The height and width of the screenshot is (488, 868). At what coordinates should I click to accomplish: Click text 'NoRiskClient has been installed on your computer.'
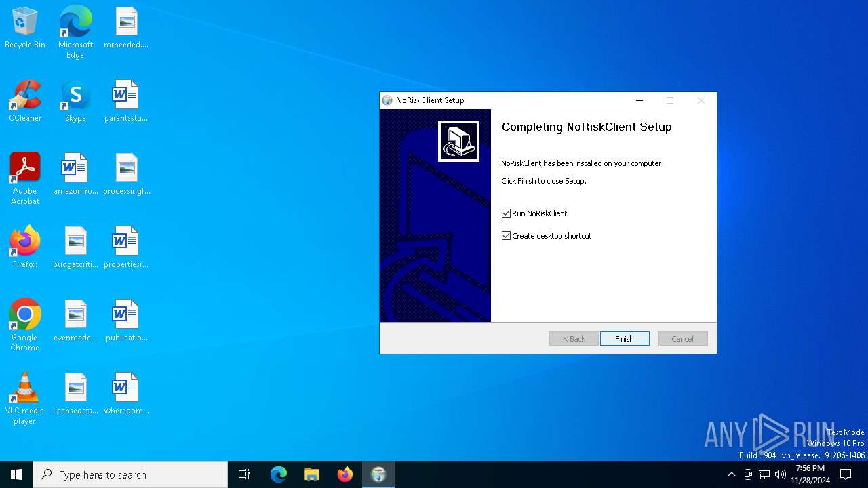(x=583, y=163)
